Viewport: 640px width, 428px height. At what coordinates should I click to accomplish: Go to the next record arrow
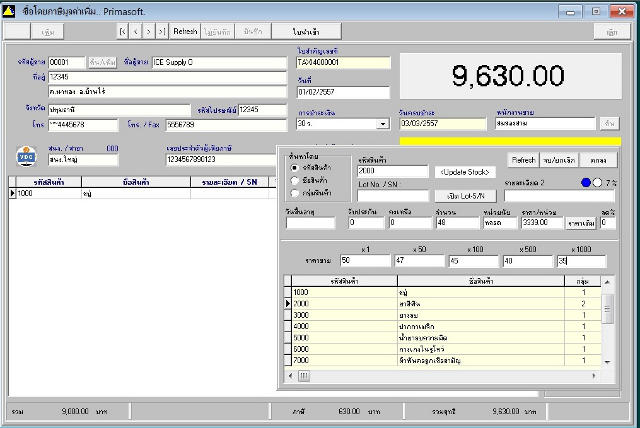point(149,31)
